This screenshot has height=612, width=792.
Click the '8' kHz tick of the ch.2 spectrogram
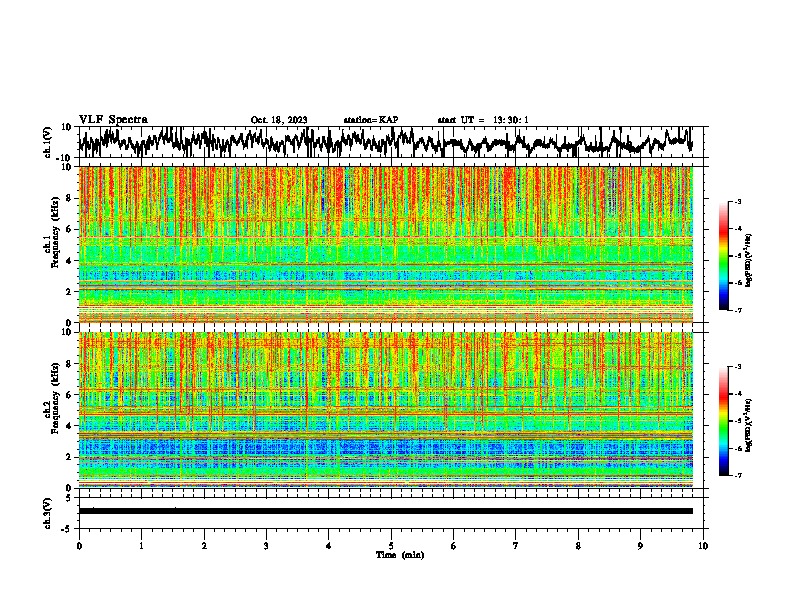(x=70, y=364)
